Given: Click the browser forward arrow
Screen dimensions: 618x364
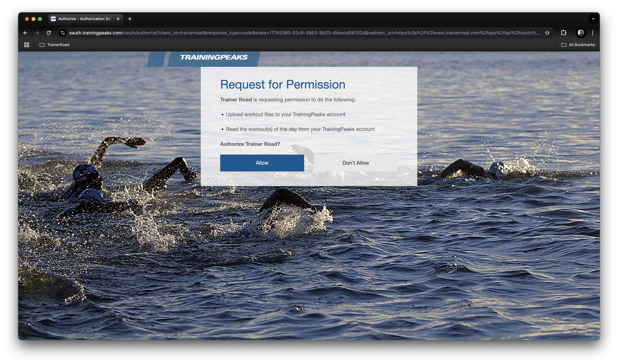Looking at the screenshot, I should pos(37,33).
